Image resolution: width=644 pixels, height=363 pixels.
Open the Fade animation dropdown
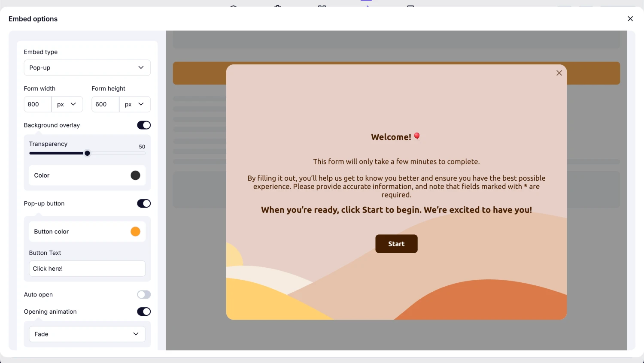(x=87, y=334)
